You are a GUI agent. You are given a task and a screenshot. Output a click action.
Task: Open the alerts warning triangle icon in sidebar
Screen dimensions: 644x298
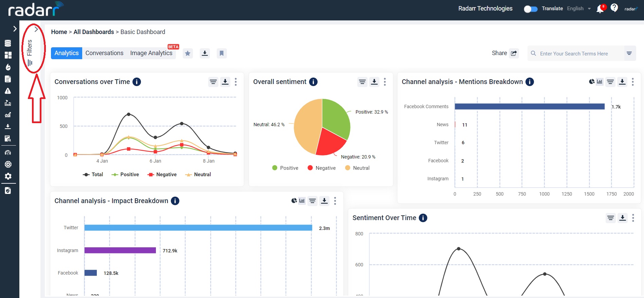pos(8,91)
